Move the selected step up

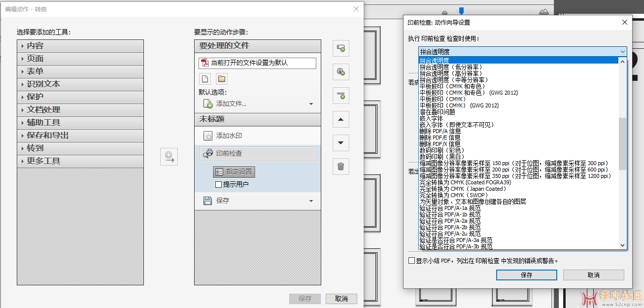click(x=340, y=119)
